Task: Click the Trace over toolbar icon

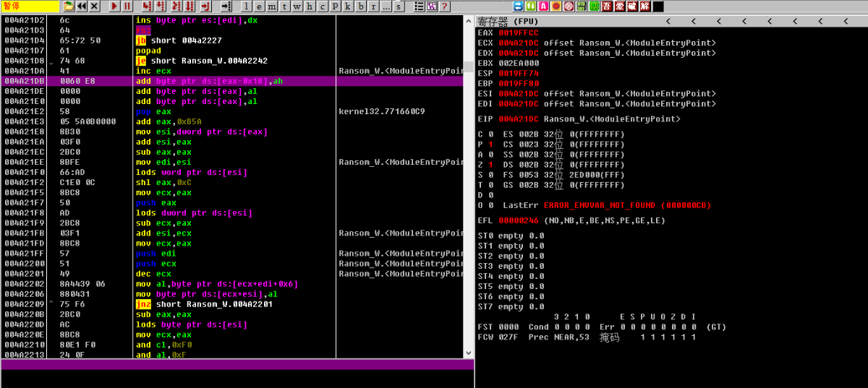Action: pyautogui.click(x=190, y=7)
